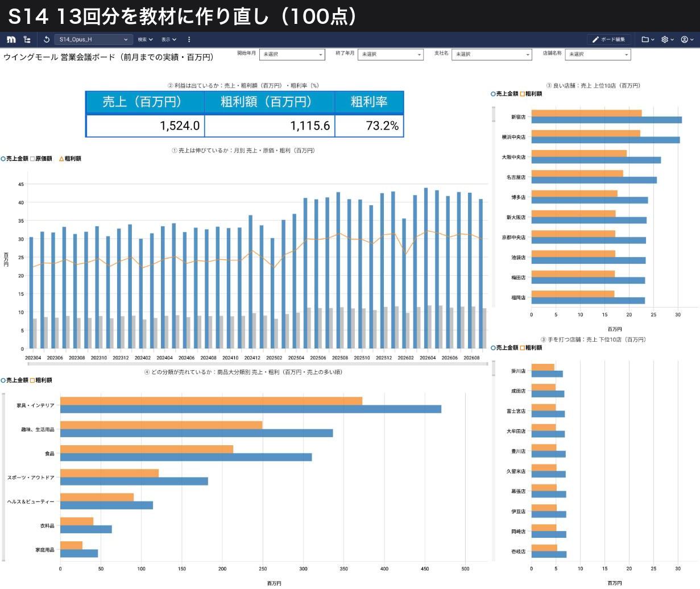Toggle 粗利額 legend in the category chart
The height and width of the screenshot is (589, 700).
[x=41, y=380]
